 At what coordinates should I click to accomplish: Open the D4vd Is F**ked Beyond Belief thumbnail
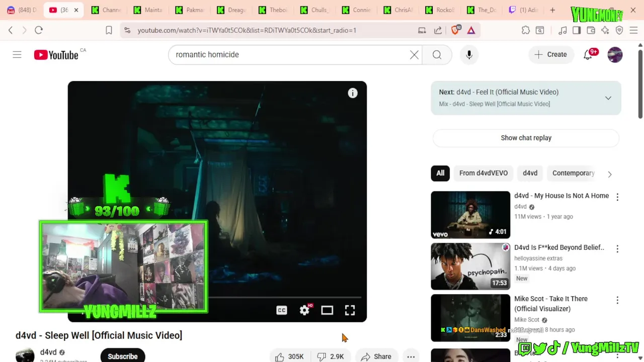point(470,266)
